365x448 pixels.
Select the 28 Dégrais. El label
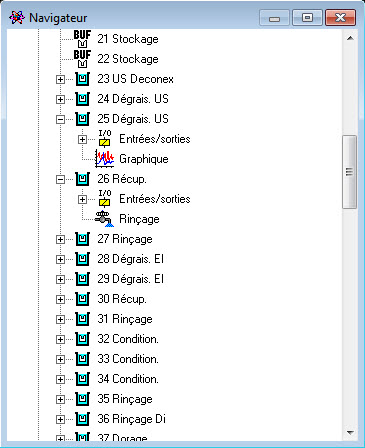click(x=130, y=259)
